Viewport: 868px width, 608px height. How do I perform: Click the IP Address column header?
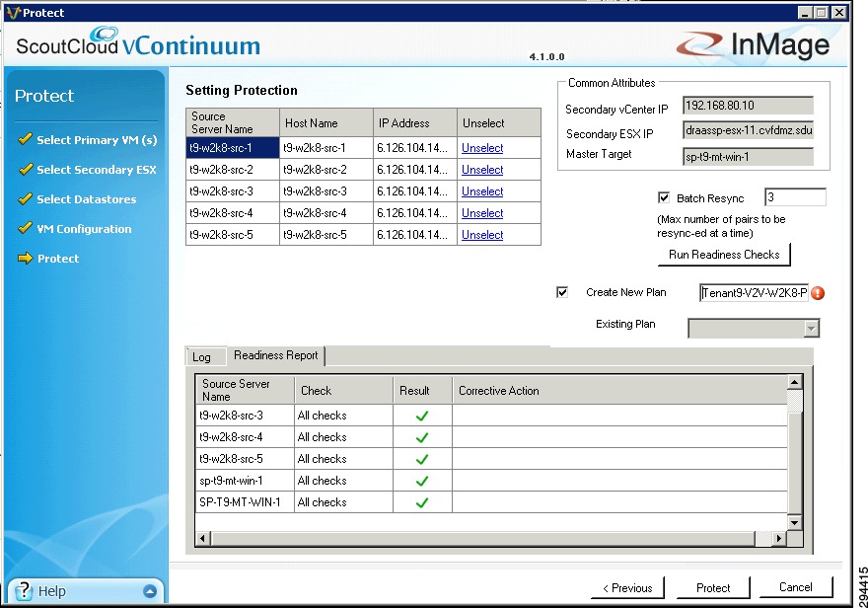(415, 122)
